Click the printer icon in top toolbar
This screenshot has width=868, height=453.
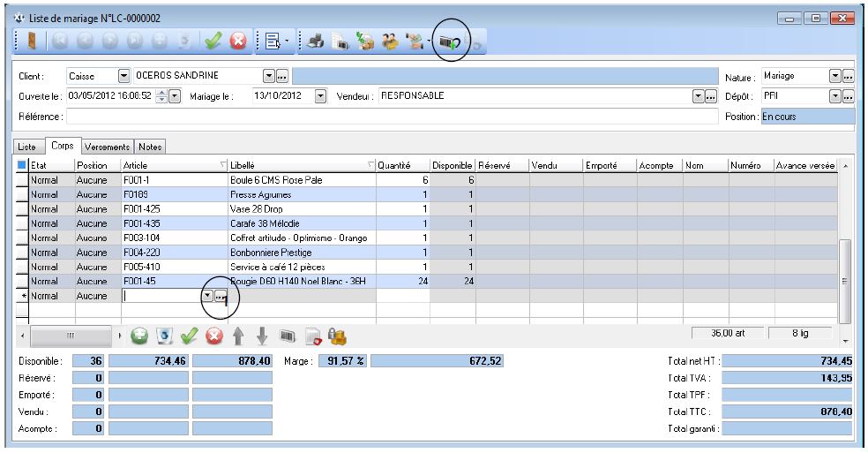click(x=317, y=41)
